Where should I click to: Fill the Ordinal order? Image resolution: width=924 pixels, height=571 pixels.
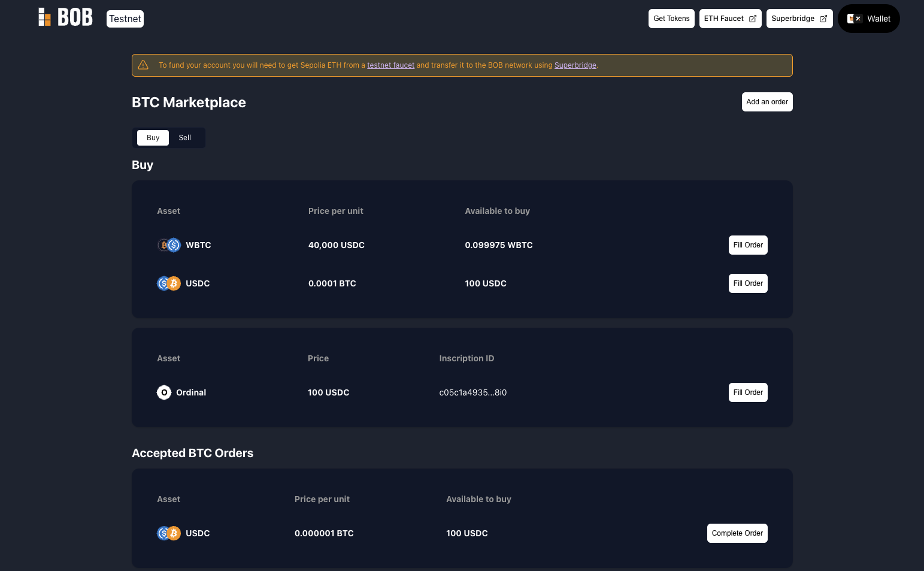pos(748,392)
